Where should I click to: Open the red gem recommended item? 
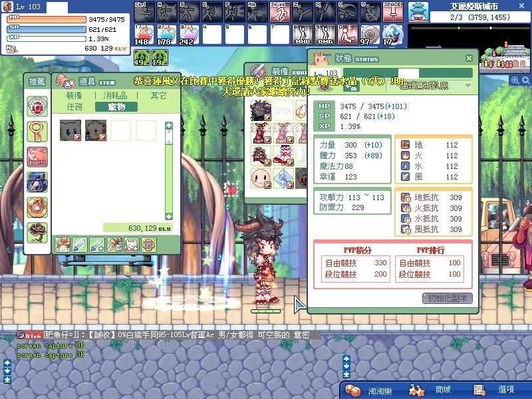point(37,106)
